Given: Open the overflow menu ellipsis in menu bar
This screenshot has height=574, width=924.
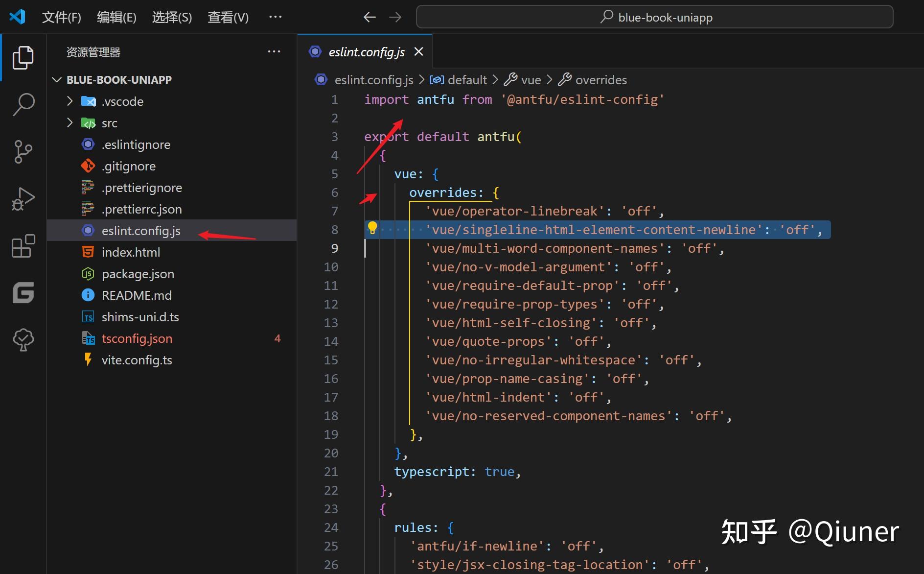Looking at the screenshot, I should point(275,17).
